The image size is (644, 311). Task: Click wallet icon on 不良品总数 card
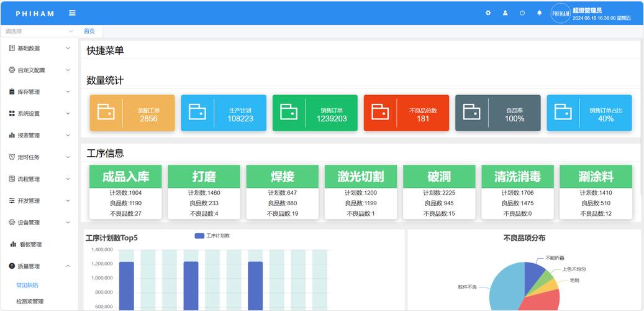(x=380, y=112)
